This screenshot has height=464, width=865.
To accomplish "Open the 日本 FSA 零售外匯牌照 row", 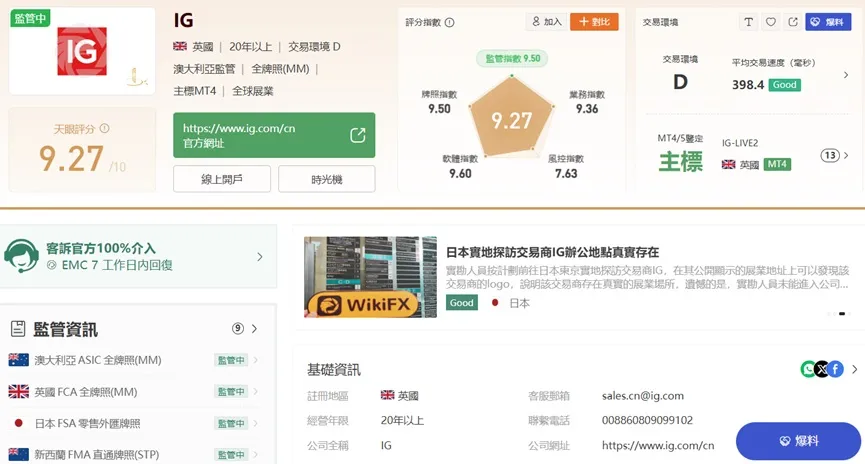I will (x=134, y=423).
